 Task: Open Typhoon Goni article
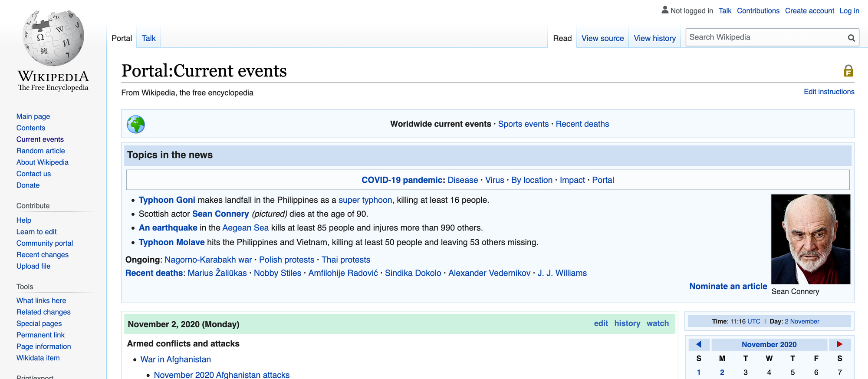click(x=167, y=200)
